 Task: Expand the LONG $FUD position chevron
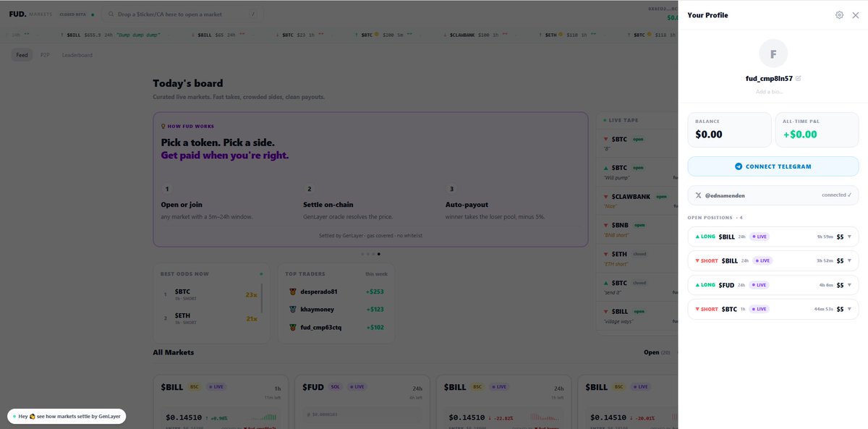coord(849,285)
